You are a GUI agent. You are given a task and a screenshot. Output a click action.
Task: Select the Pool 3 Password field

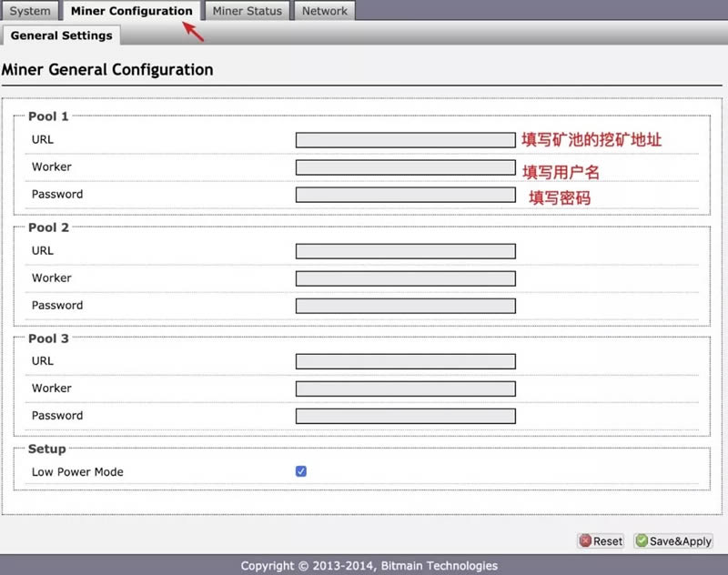[405, 417]
